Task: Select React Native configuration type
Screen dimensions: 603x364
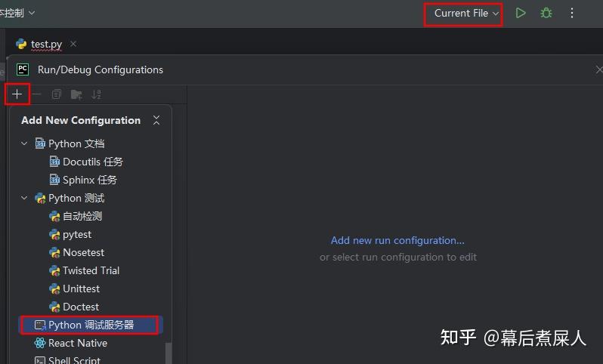Action: (77, 343)
